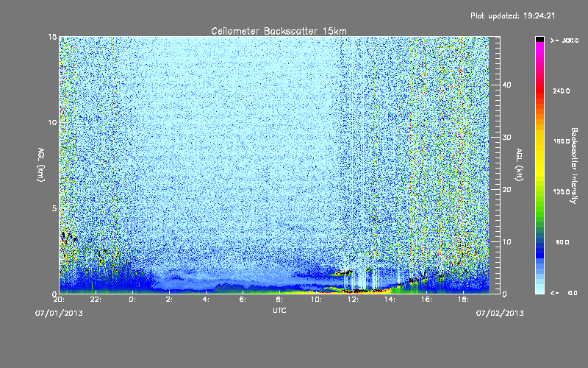Viewport: 588px width, 368px height.
Task: Select the '15' tick on the km axis
Action: (52, 37)
